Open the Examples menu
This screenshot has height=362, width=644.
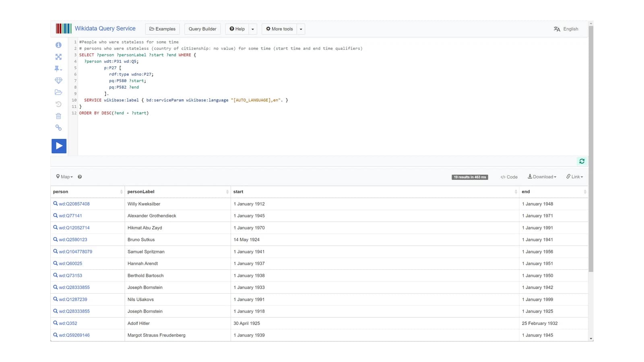click(162, 29)
